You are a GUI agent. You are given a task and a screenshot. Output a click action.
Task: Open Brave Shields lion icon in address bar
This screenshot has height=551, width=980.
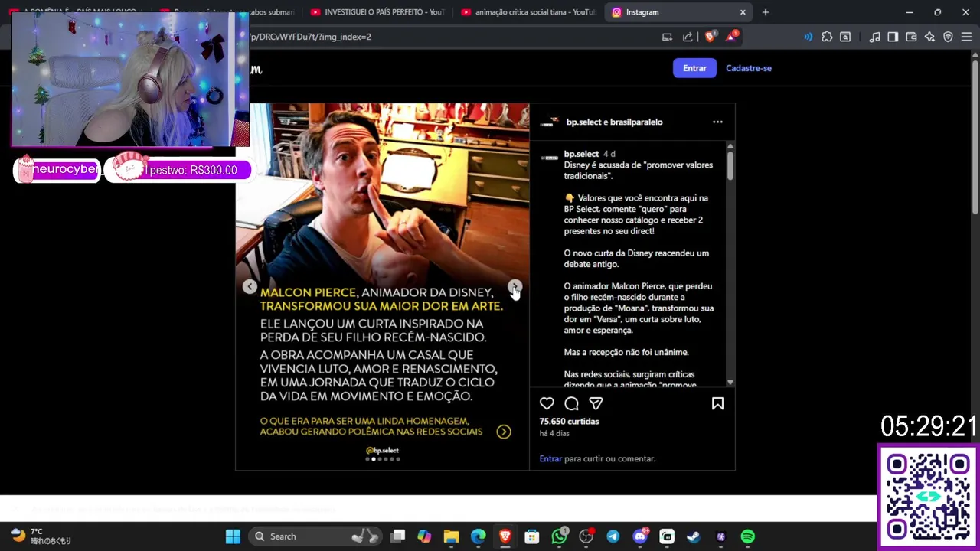710,37
